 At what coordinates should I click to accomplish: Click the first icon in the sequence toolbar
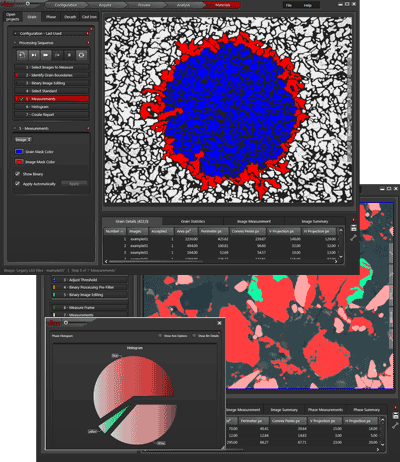[22, 55]
